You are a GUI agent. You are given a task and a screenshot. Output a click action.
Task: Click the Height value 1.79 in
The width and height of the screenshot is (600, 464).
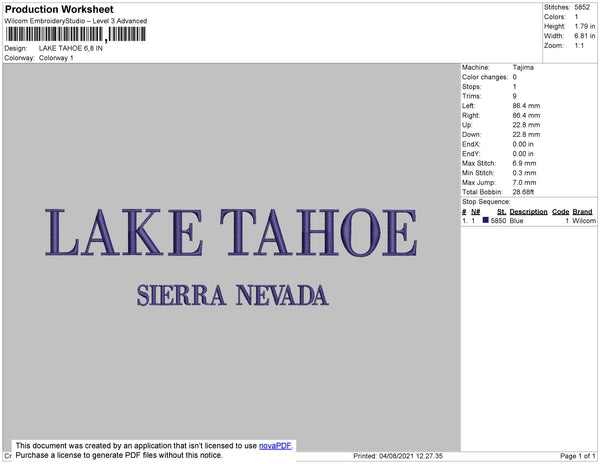[x=585, y=26]
